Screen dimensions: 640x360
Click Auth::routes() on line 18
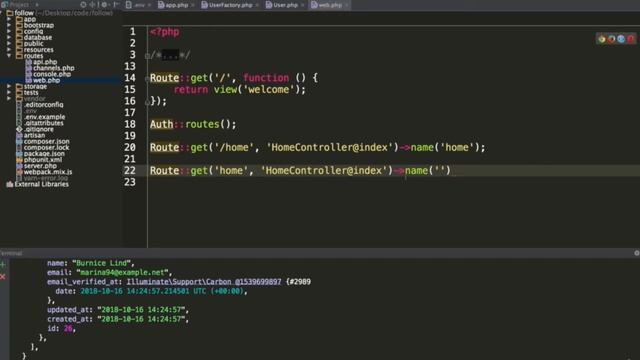[x=192, y=124]
